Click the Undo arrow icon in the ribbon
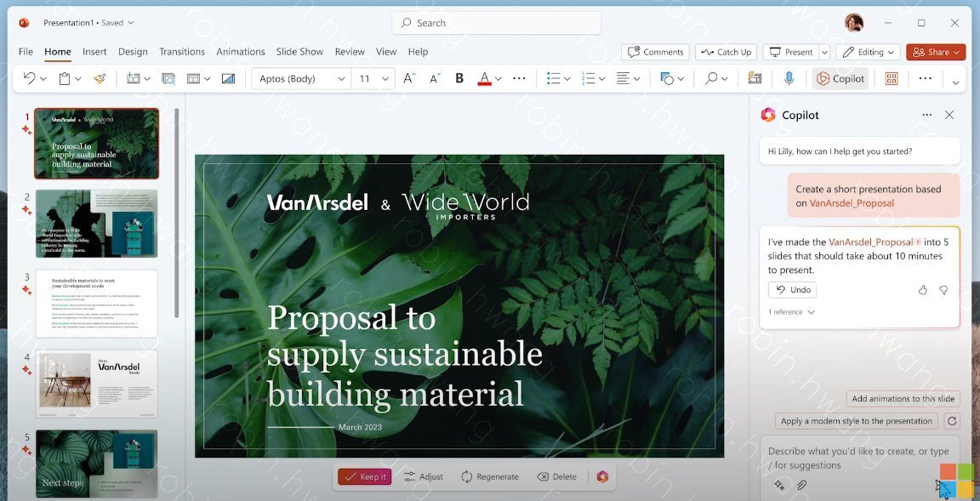 pos(29,78)
